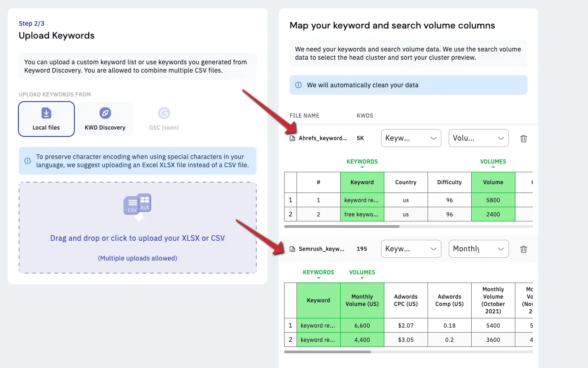Select the Ahrefs_keyword file name
The width and height of the screenshot is (588, 368).
pos(322,138)
